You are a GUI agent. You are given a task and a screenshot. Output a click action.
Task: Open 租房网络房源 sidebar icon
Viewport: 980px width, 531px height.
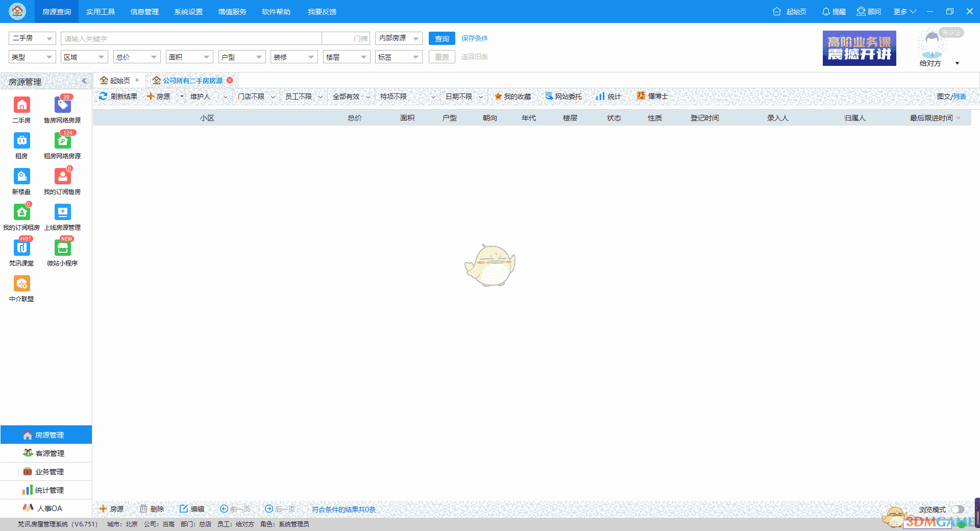tap(63, 140)
